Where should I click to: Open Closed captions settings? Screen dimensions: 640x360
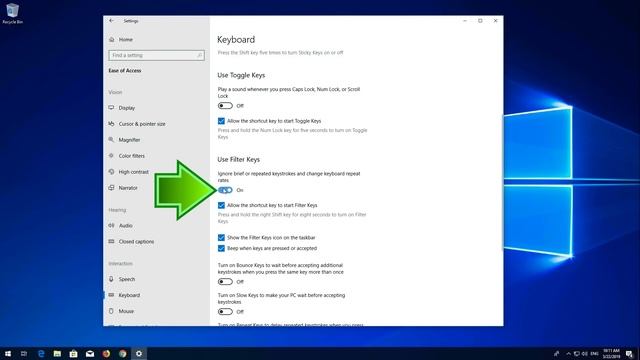(x=131, y=242)
